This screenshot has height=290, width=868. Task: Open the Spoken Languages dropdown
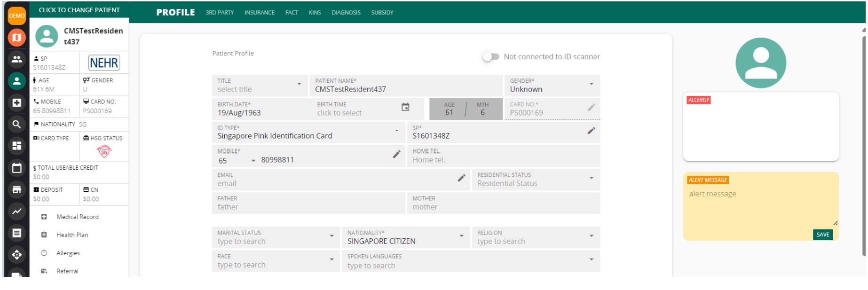pos(471,261)
